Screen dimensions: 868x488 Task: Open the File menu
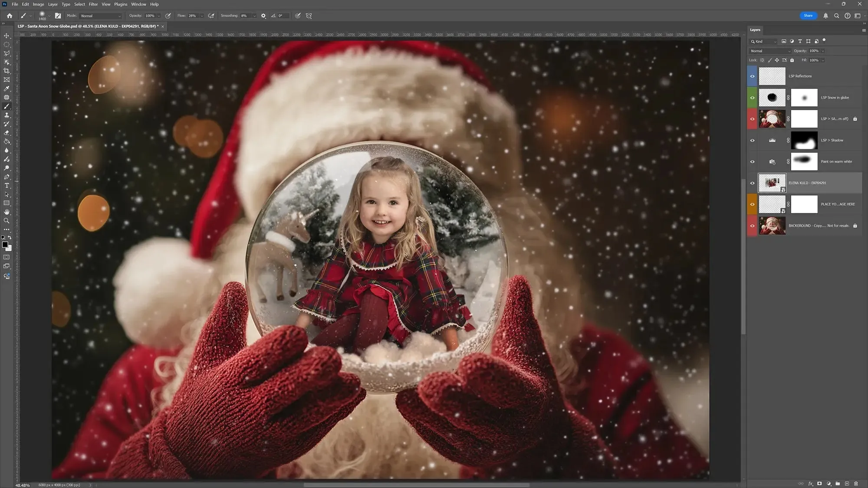15,4
